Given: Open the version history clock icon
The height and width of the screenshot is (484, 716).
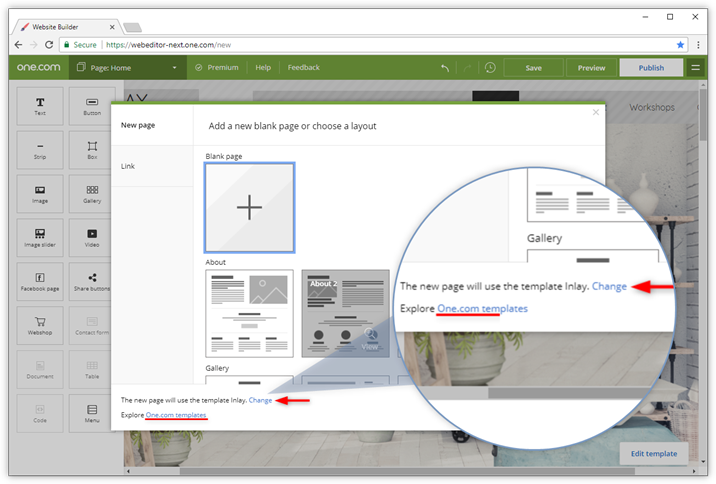Looking at the screenshot, I should 490,68.
